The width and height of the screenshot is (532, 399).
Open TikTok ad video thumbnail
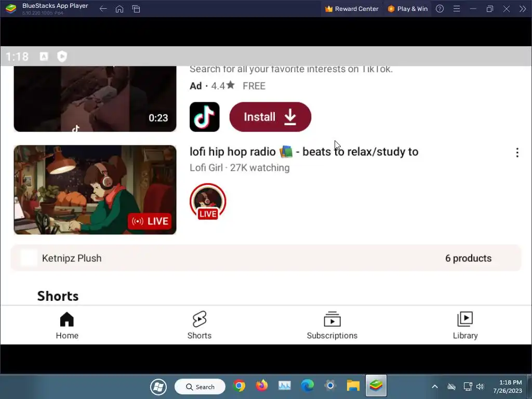click(x=95, y=99)
